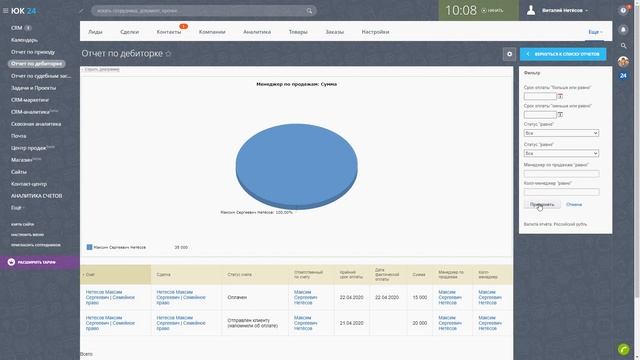The width and height of the screenshot is (640, 360).
Task: Open Магазин in left sidebar
Action: (21, 160)
